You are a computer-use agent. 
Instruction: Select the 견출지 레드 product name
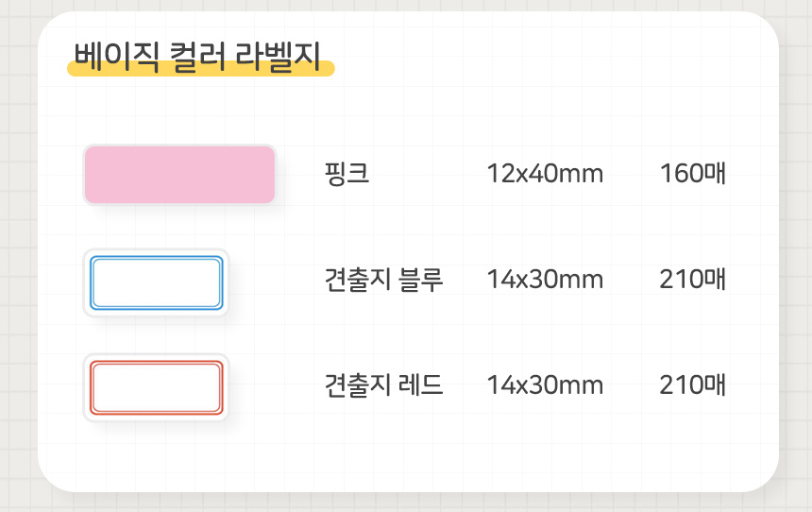click(x=383, y=385)
